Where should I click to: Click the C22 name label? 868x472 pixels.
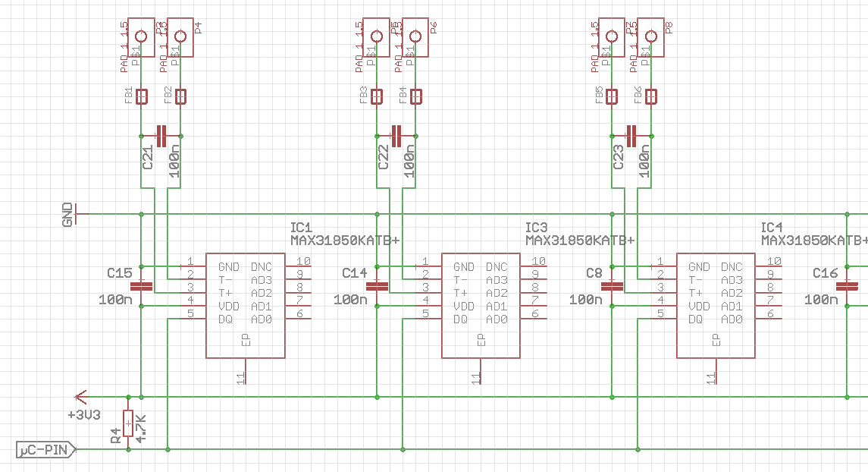pos(383,158)
